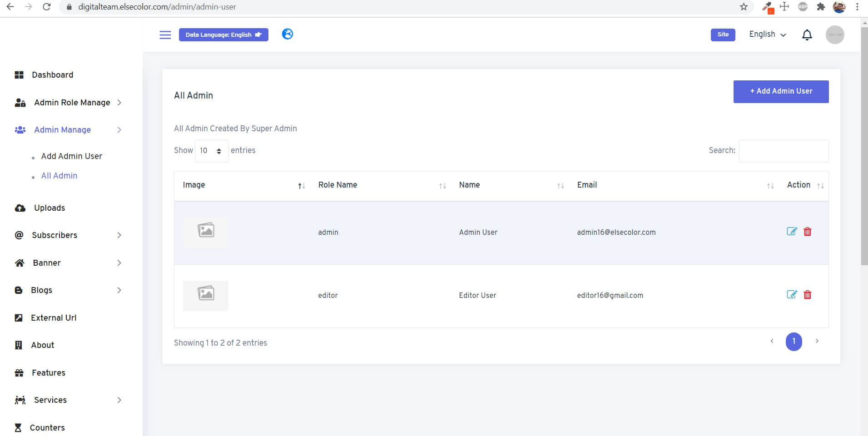Click the + Add Admin User button

click(781, 91)
